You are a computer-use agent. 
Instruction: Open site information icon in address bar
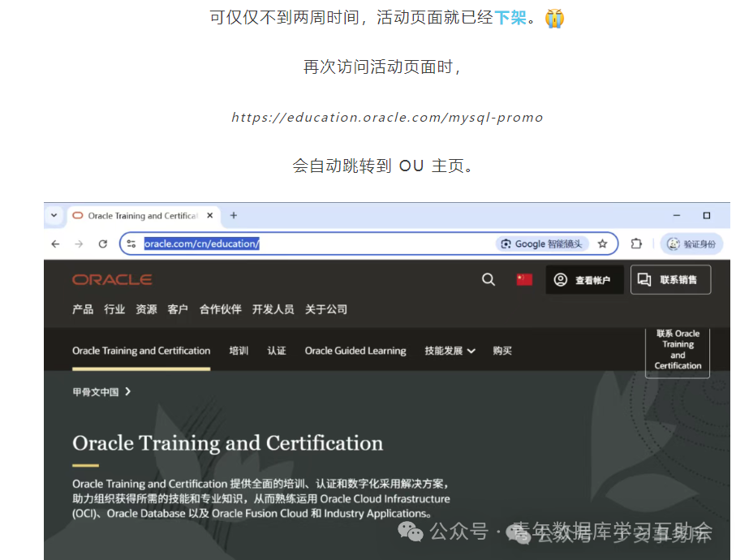[x=131, y=243]
